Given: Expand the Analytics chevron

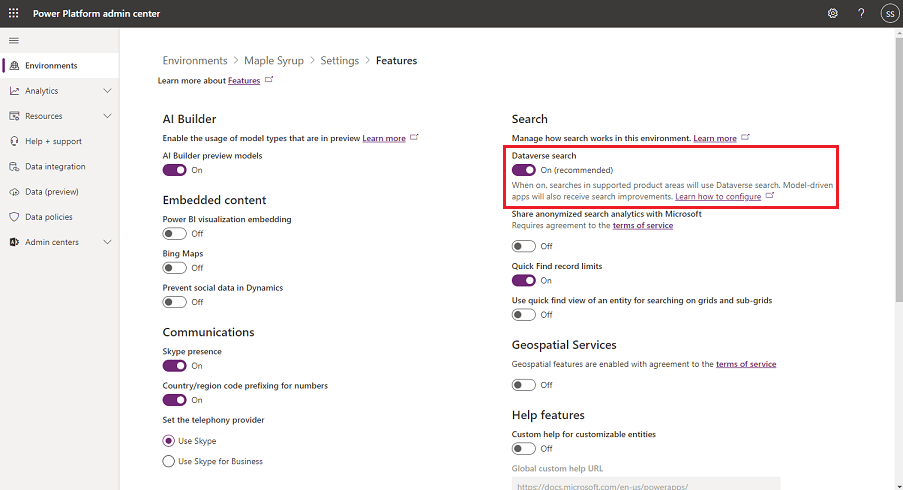Looking at the screenshot, I should [107, 91].
